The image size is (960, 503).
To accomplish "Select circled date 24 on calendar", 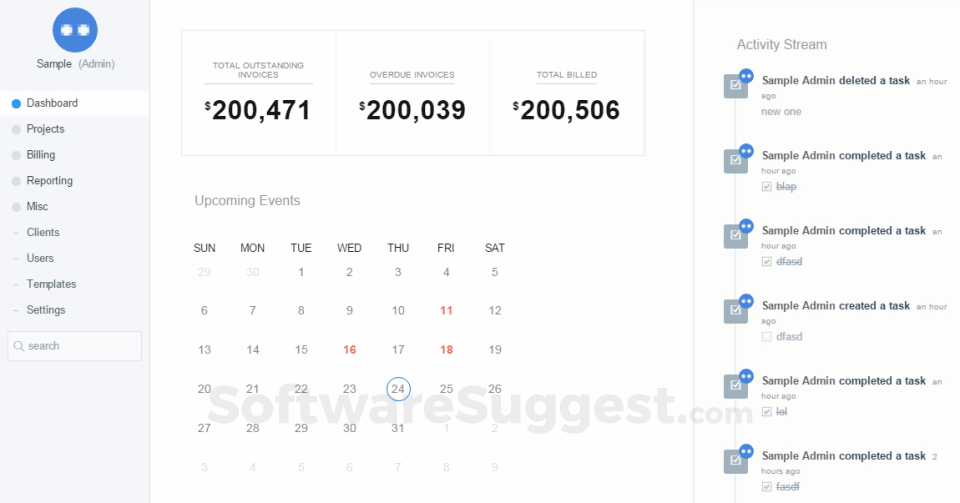I will click(398, 389).
